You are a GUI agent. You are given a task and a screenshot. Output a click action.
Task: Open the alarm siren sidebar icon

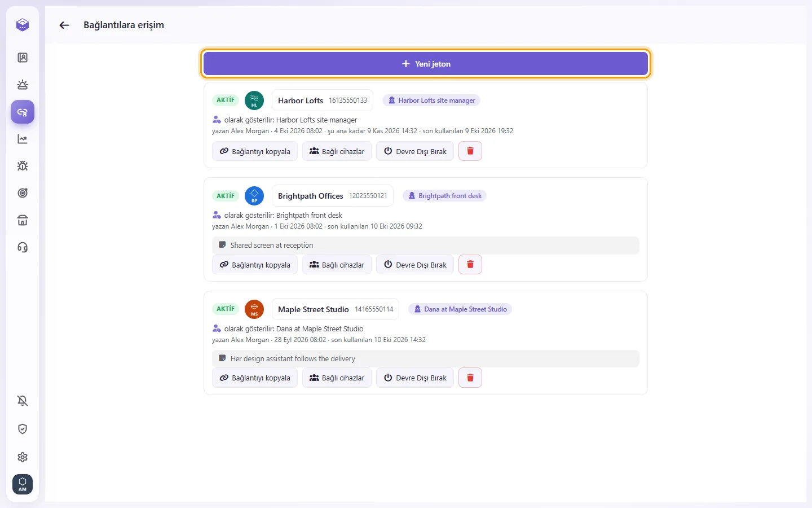point(23,85)
